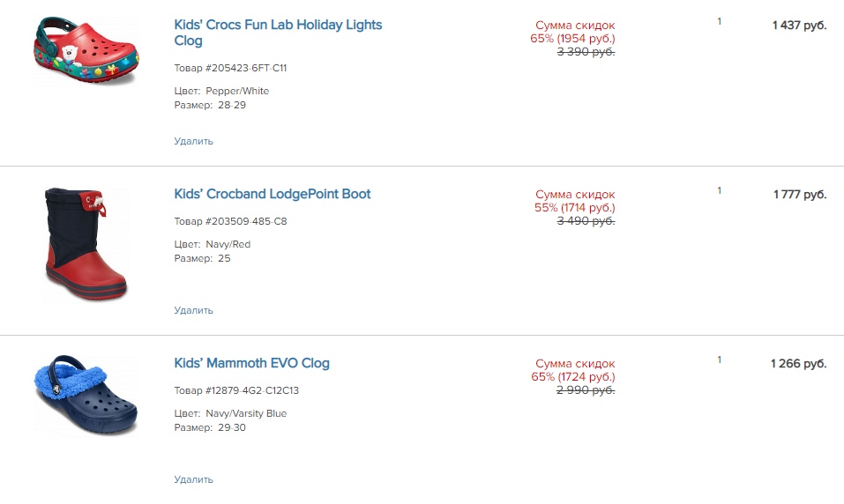Remove Mammoth EVO Clog via Удалить

pos(193,479)
